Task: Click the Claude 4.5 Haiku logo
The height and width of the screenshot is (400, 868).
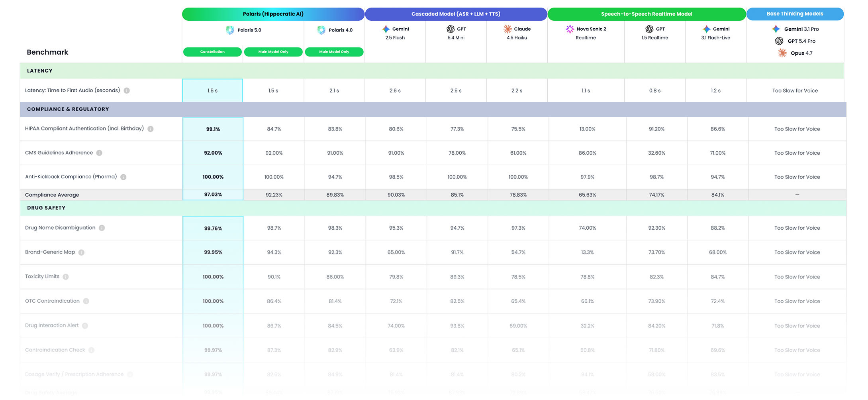Action: 507,29
